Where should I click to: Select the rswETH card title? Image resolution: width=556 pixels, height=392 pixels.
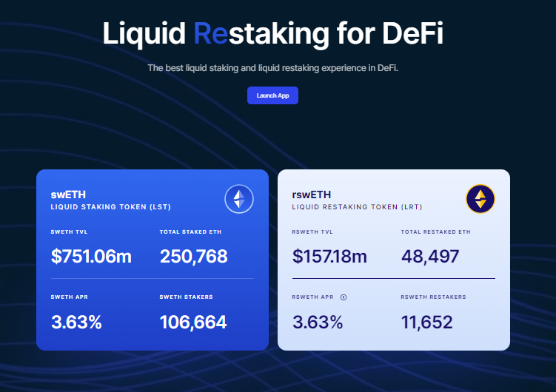312,195
